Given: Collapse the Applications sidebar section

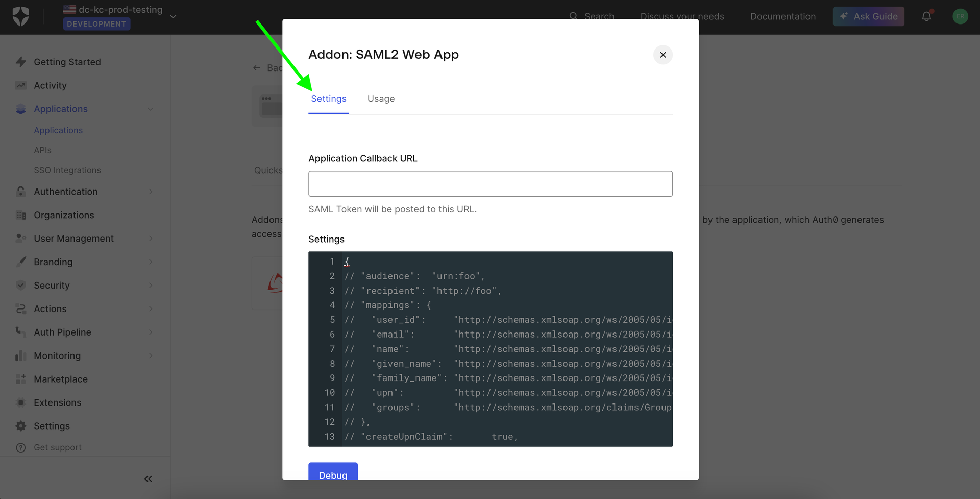Looking at the screenshot, I should (150, 109).
